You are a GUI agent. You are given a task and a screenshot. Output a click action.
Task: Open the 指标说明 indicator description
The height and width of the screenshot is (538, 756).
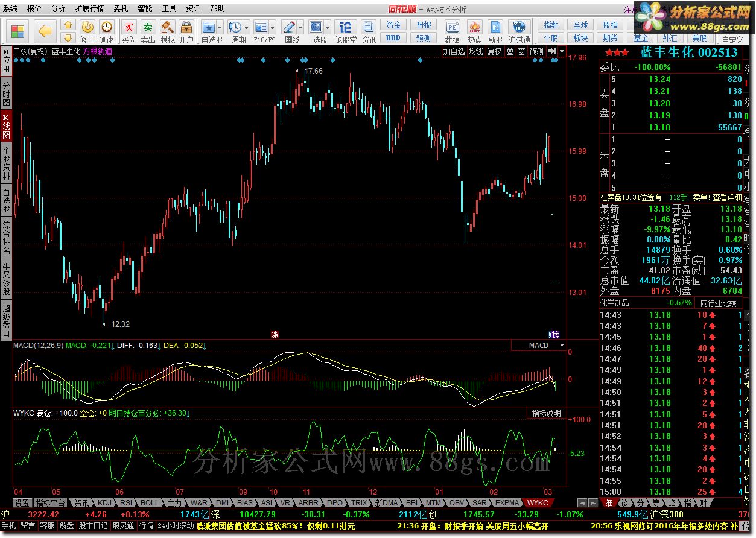(x=546, y=413)
